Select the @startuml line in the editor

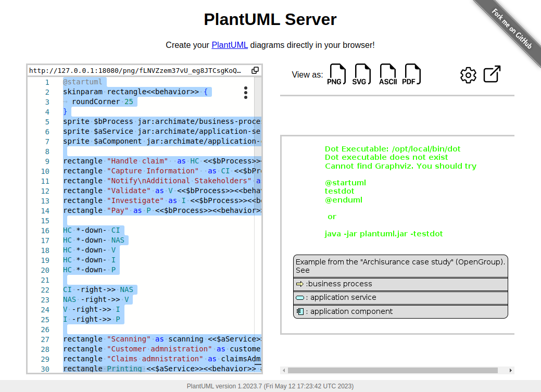pyautogui.click(x=83, y=82)
